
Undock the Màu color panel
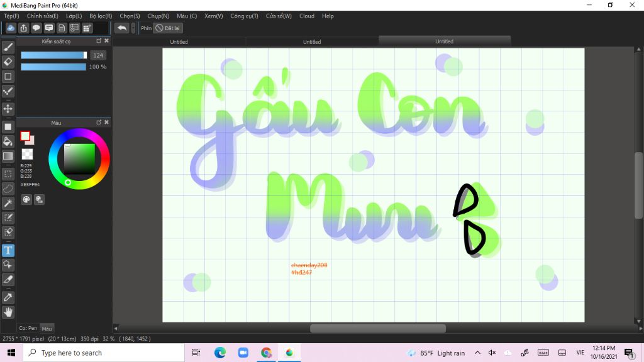pyautogui.click(x=99, y=123)
